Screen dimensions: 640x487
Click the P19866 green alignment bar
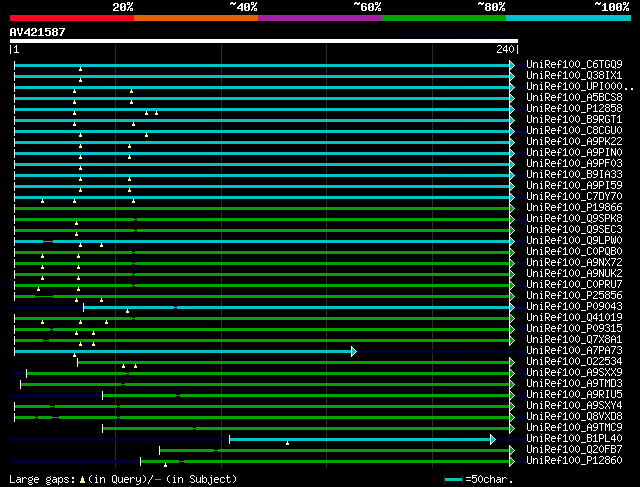coord(262,208)
